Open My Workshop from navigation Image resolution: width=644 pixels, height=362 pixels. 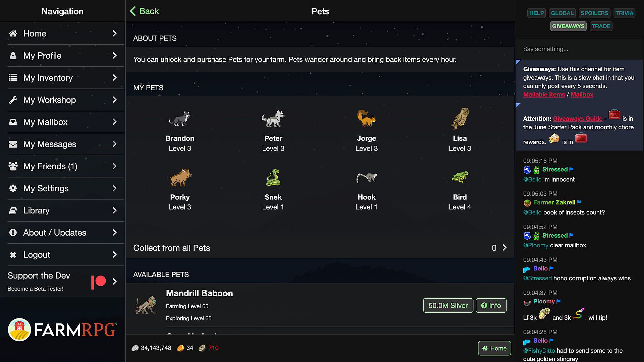click(50, 100)
